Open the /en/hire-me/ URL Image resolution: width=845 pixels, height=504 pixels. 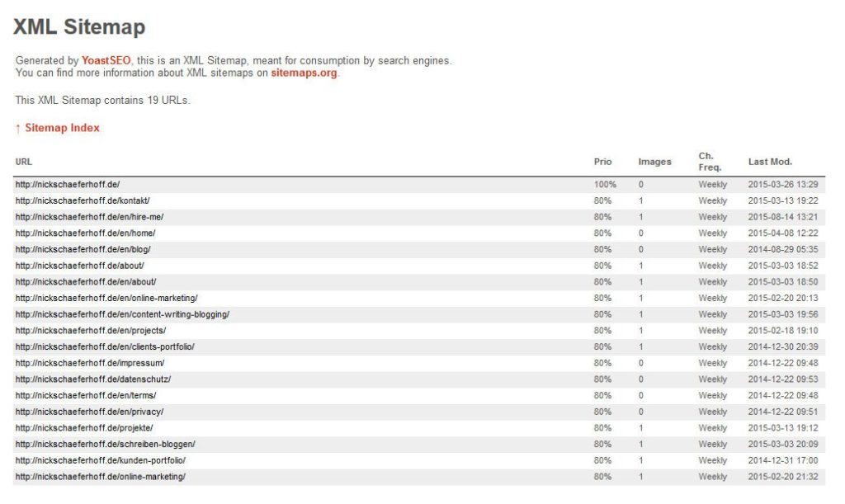tap(89, 217)
